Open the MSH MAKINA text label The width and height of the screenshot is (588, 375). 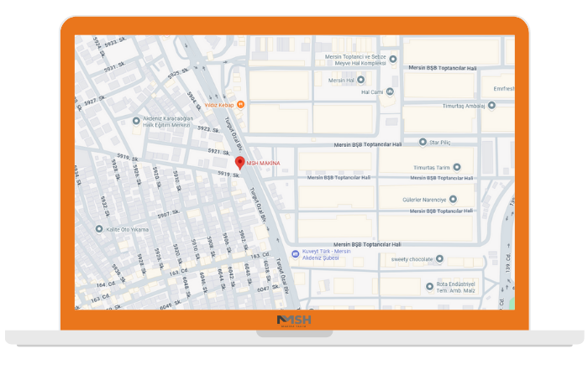coord(263,162)
